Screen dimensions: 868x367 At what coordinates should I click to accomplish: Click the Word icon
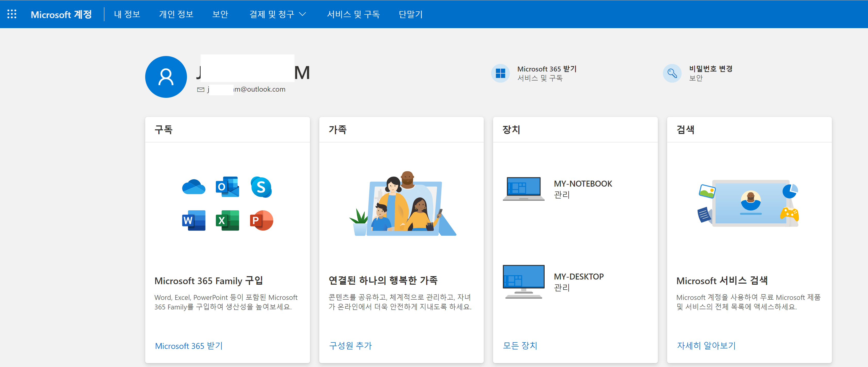[194, 221]
